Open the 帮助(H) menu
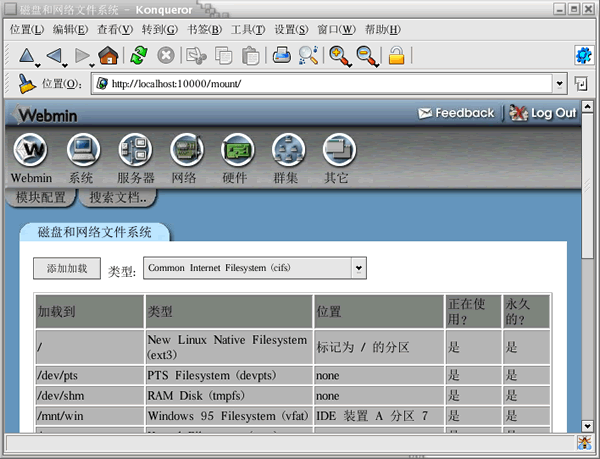 click(383, 29)
